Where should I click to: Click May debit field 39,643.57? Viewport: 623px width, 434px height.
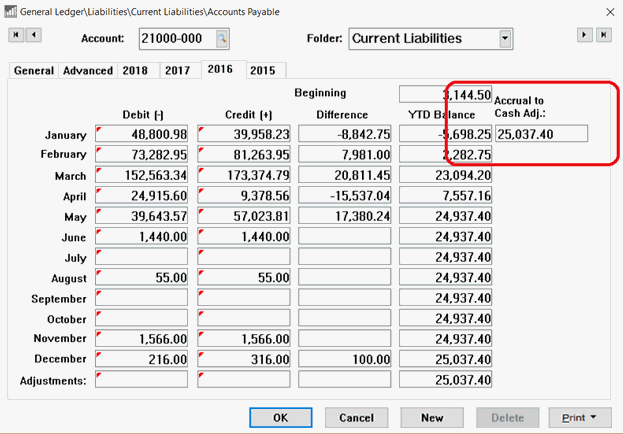(141, 216)
